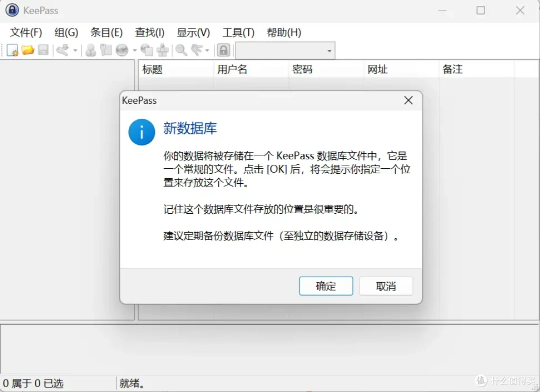Click the Add Entry key icon
Viewport: 540px width, 392px height.
coord(62,50)
